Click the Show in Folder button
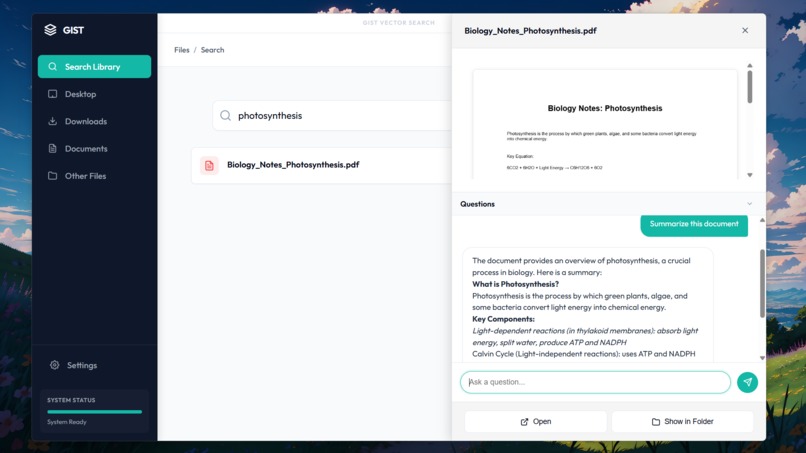The height and width of the screenshot is (453, 806). [x=683, y=422]
